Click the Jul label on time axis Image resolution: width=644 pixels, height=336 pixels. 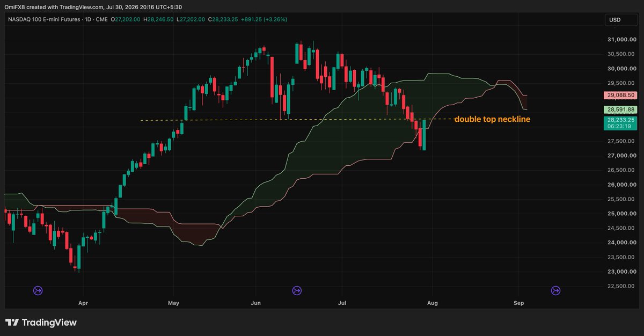pos(343,303)
